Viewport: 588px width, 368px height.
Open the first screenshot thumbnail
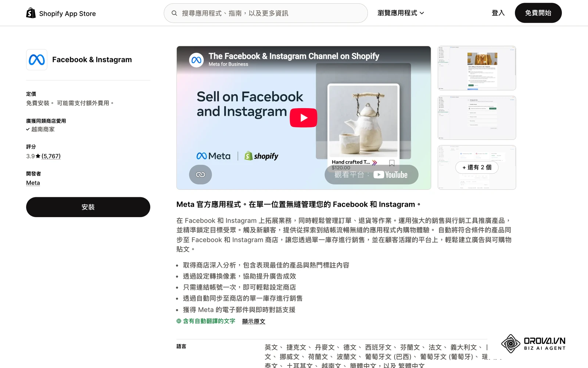[477, 68]
